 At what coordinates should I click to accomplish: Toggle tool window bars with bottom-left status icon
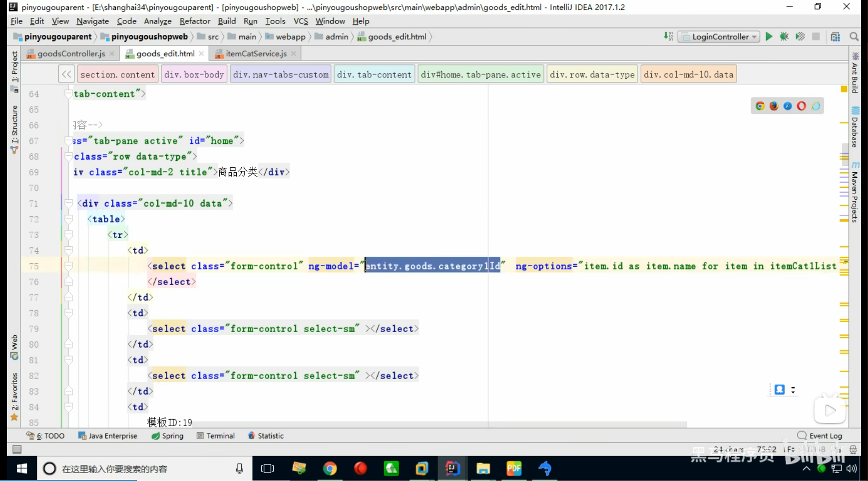coord(17,450)
